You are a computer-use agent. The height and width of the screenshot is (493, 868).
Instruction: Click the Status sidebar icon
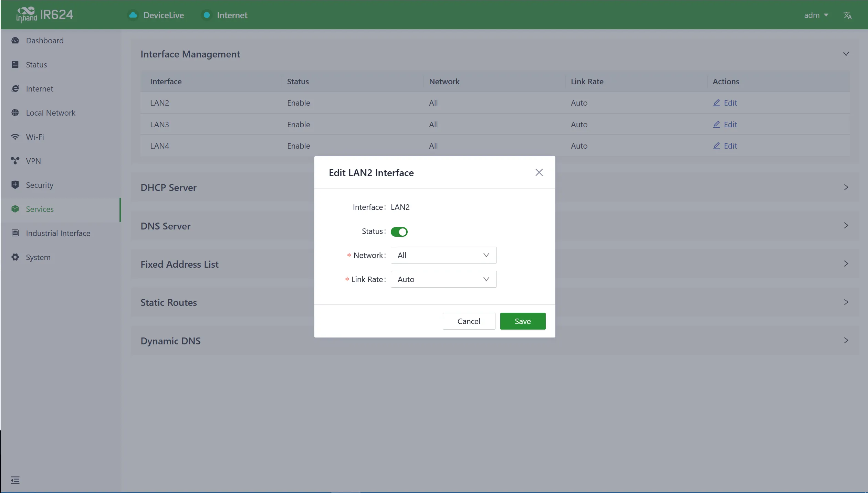(15, 65)
